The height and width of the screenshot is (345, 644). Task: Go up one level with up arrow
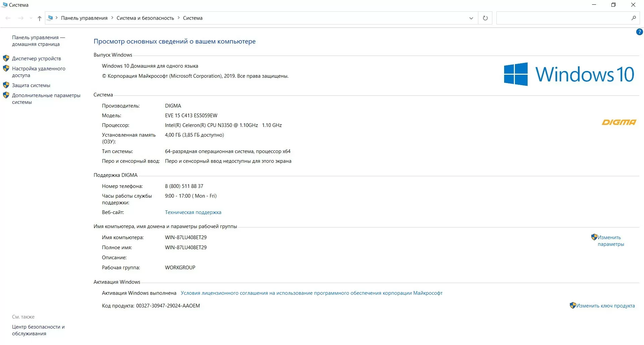(40, 18)
